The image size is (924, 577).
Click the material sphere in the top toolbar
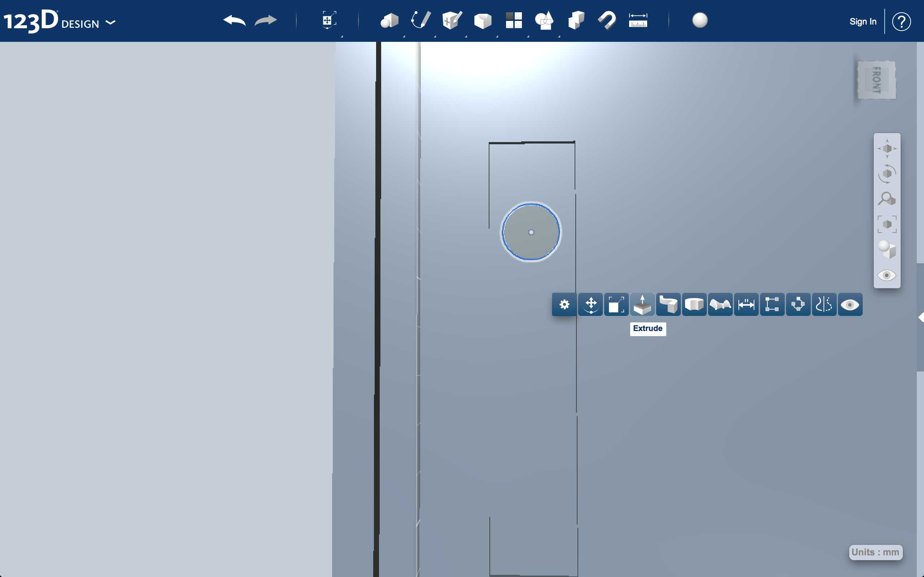(700, 21)
